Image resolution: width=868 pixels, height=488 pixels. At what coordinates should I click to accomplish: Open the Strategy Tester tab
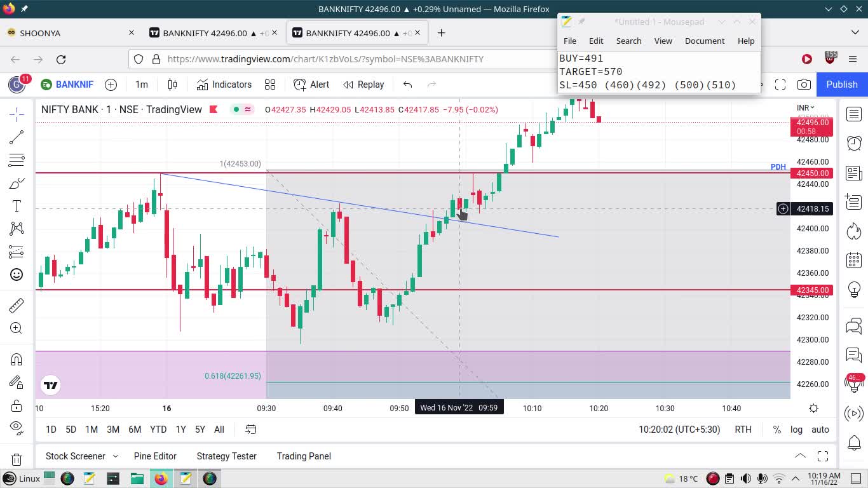pos(227,456)
